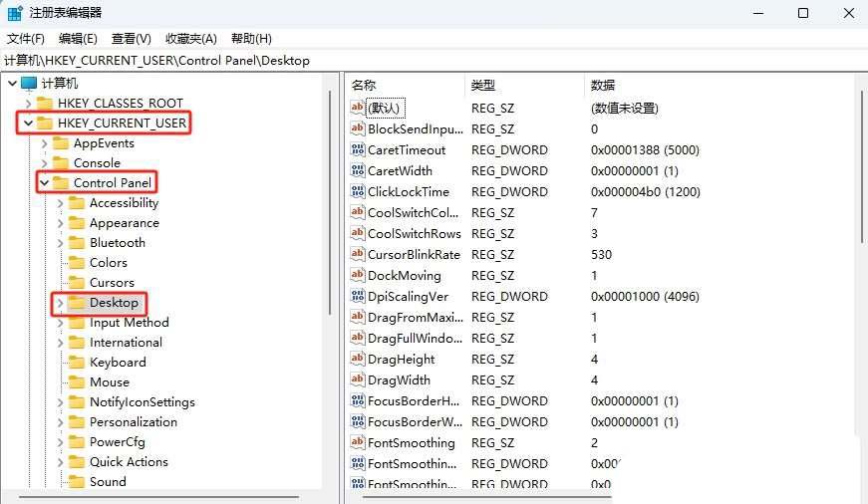Click the Registry Editor app icon in title bar

tap(15, 13)
